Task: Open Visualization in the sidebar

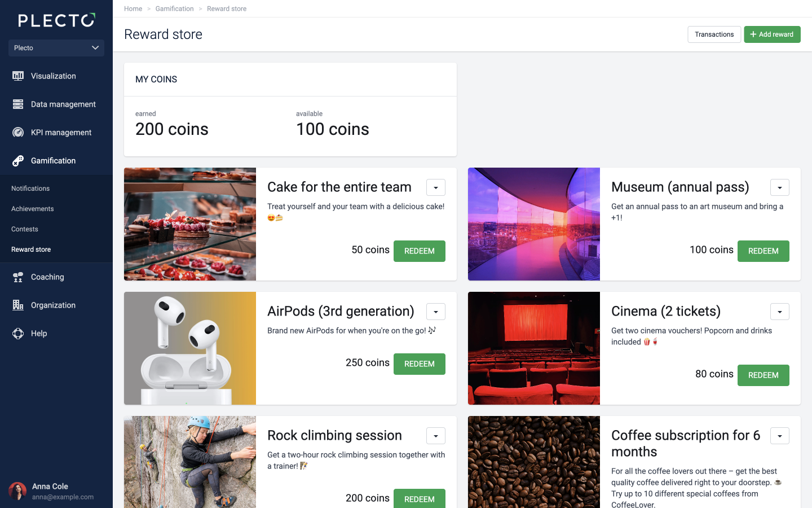Action: (x=56, y=76)
